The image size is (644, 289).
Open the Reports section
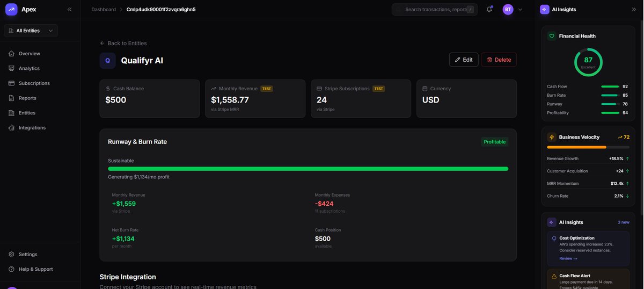pos(40,98)
